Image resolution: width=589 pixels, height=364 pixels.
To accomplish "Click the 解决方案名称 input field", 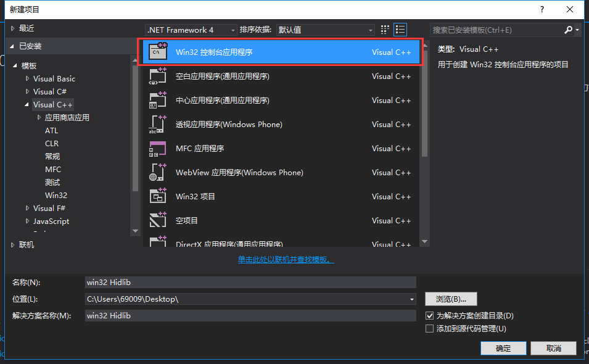I will point(250,315).
